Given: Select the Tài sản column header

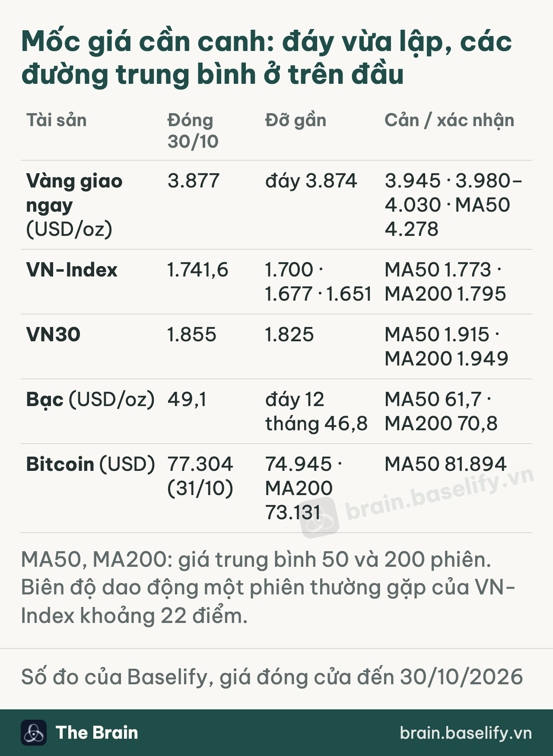Looking at the screenshot, I should (x=57, y=120).
